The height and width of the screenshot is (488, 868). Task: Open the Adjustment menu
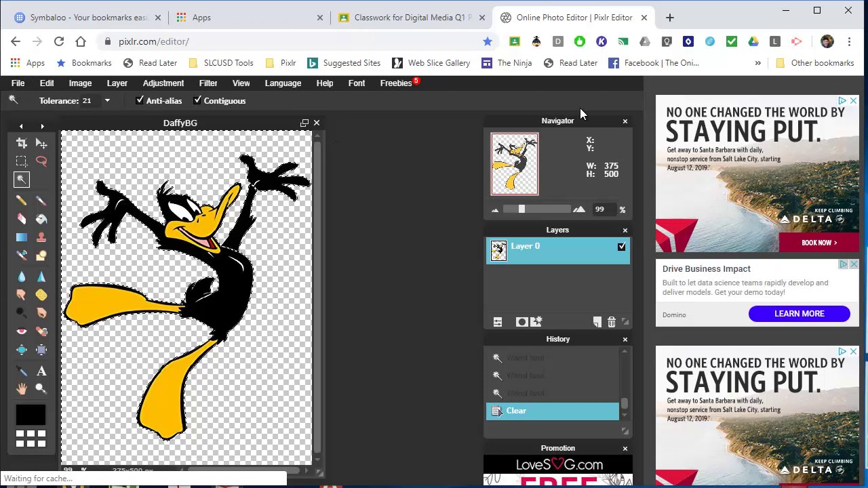[x=163, y=83]
